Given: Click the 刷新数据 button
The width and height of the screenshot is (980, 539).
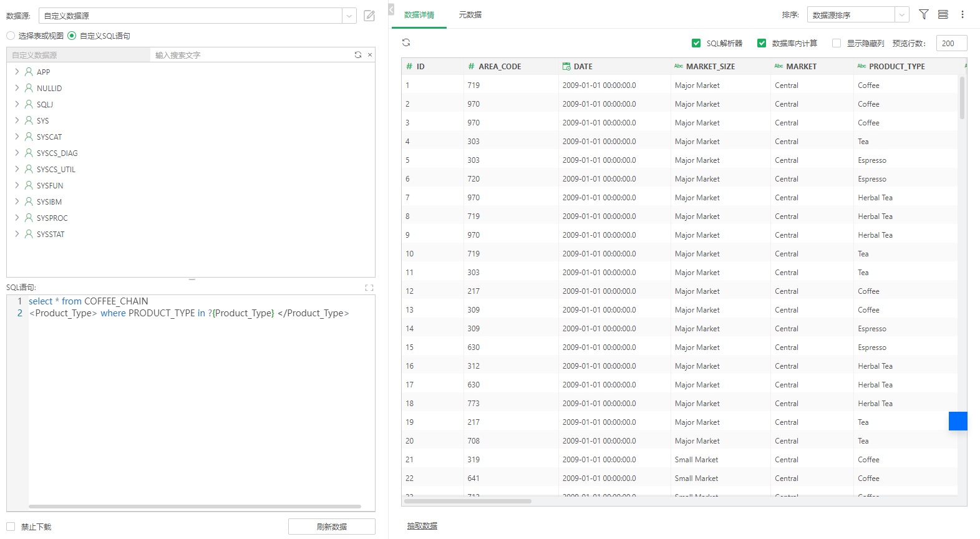Looking at the screenshot, I should tap(331, 527).
